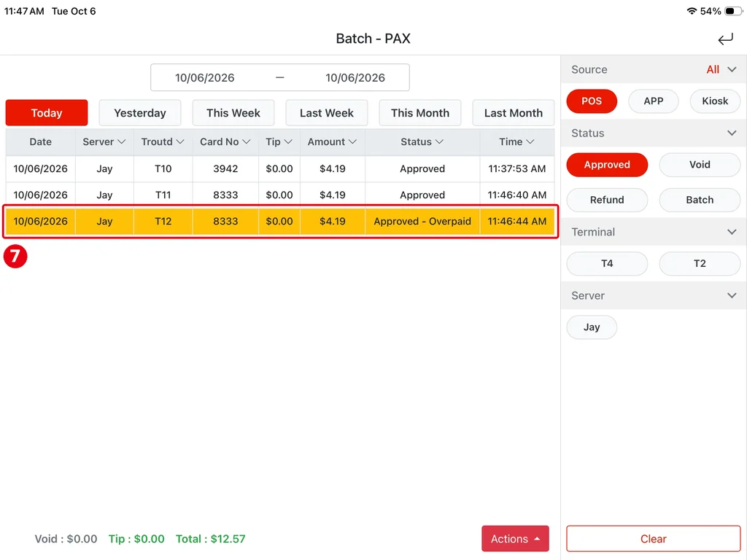Toggle the POS source filter
The height and width of the screenshot is (560, 747).
tap(592, 101)
